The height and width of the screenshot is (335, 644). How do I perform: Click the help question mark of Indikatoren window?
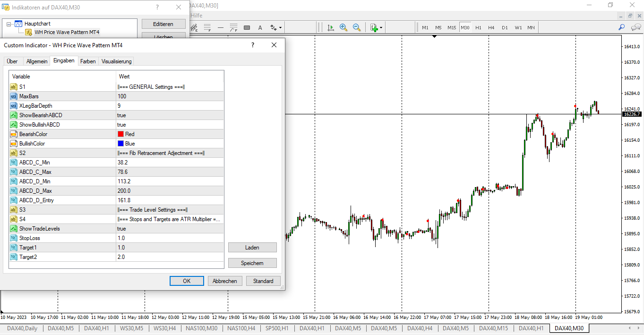click(x=157, y=7)
